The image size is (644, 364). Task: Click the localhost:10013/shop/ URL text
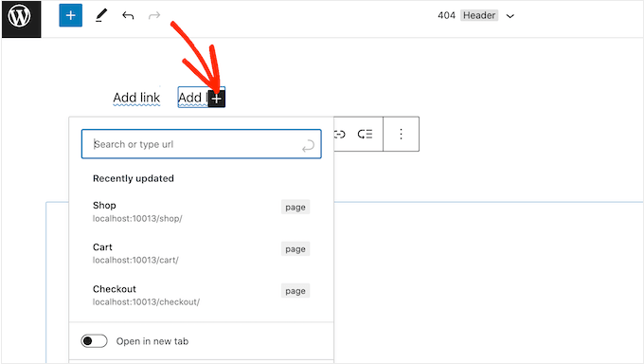coord(137,218)
